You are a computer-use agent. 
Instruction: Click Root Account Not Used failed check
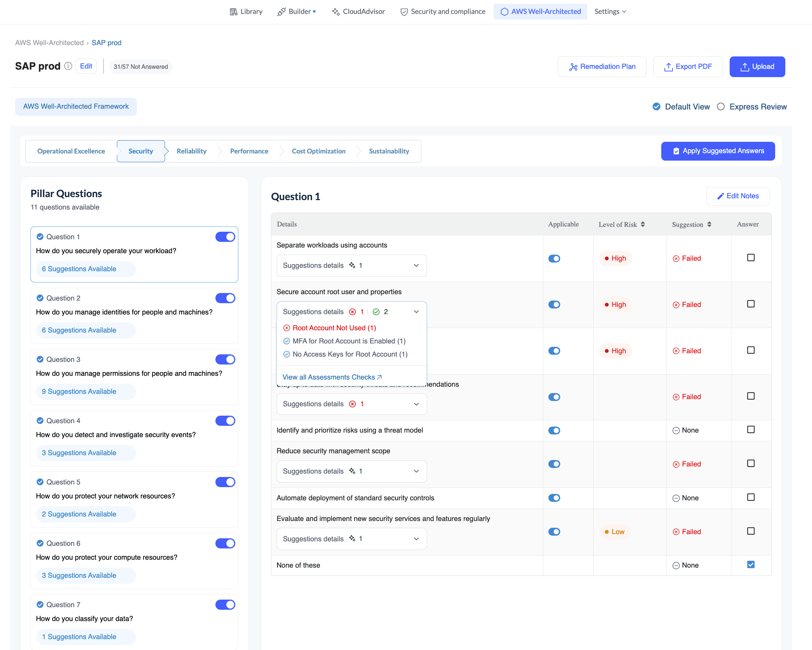(x=330, y=328)
